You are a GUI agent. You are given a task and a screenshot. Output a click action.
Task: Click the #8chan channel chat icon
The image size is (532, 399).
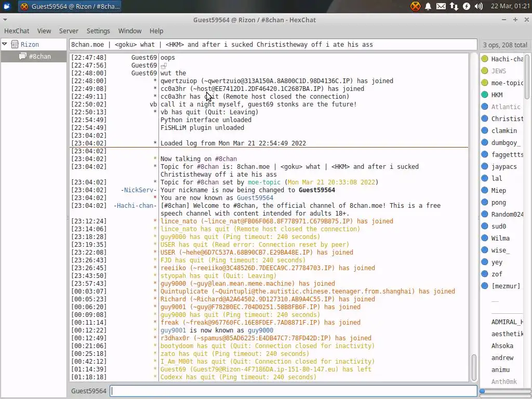click(x=23, y=56)
